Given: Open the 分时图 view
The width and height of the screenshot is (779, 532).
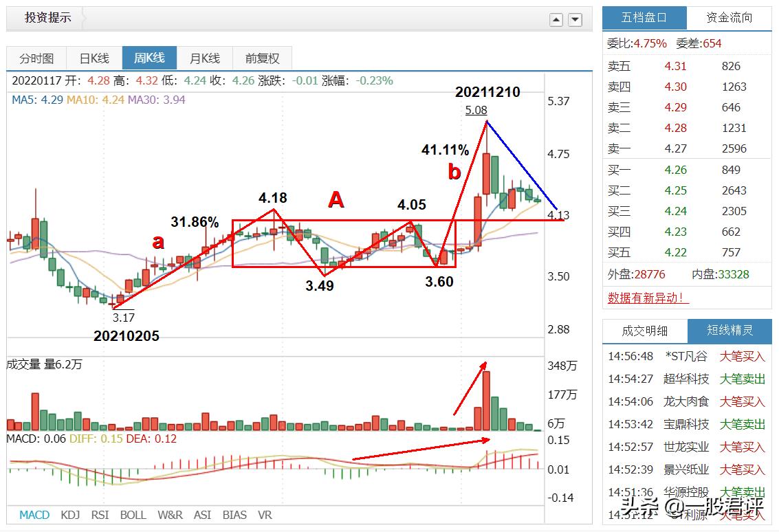Looking at the screenshot, I should (x=38, y=58).
